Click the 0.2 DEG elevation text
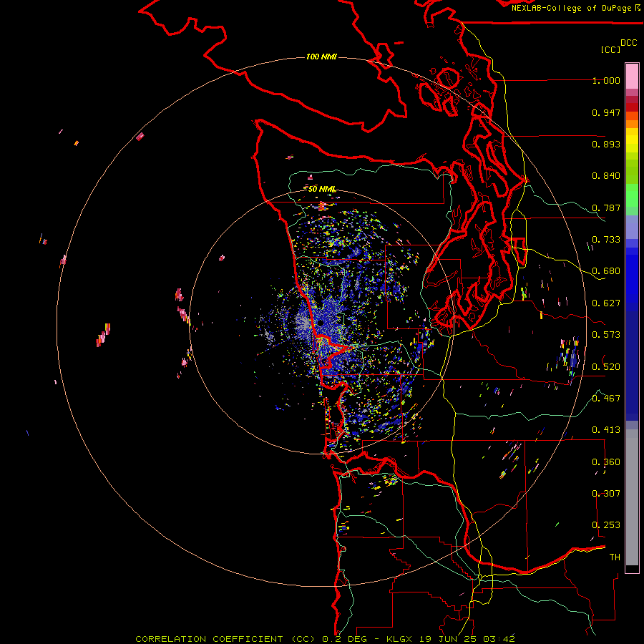This screenshot has width=644, height=644. pos(345,639)
